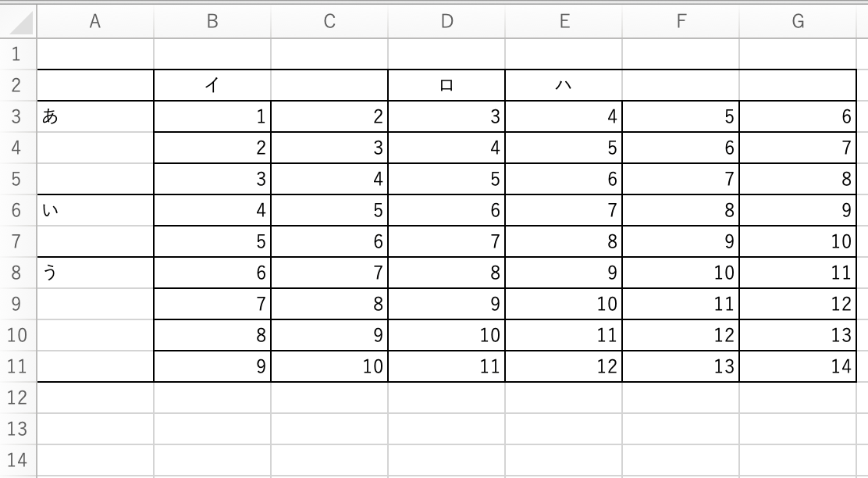The image size is (868, 478).
Task: Select row 2 header
Action: (x=18, y=85)
